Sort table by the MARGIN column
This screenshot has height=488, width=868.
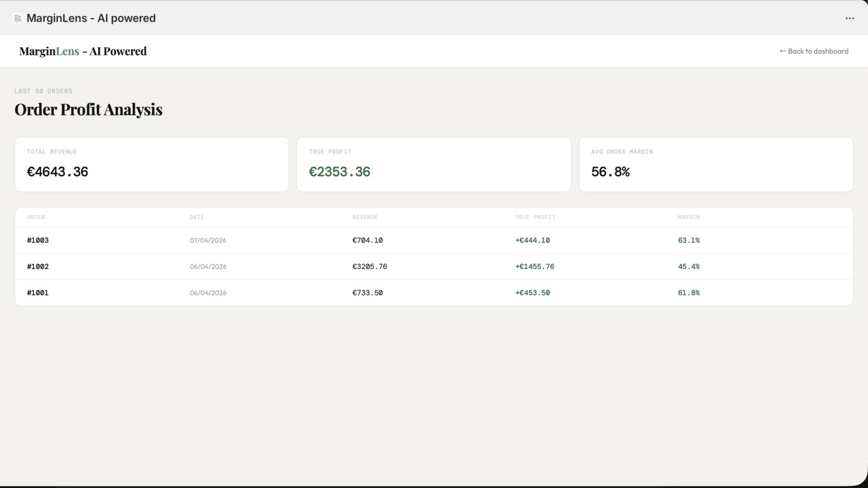pyautogui.click(x=688, y=217)
